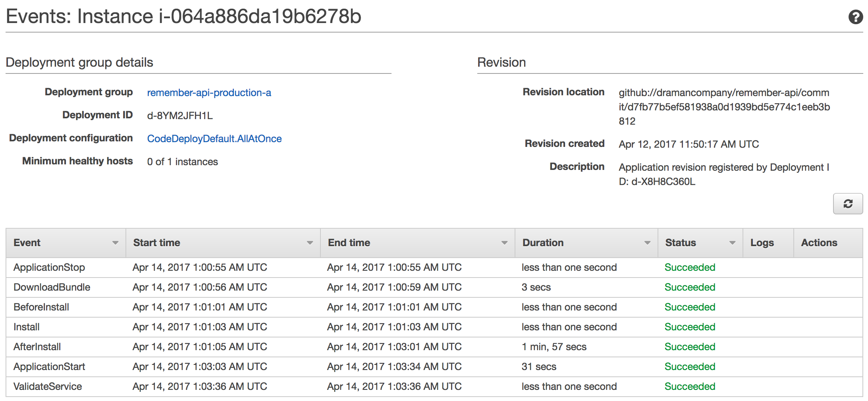
Task: Select the ApplicationStart event row
Action: 434,367
